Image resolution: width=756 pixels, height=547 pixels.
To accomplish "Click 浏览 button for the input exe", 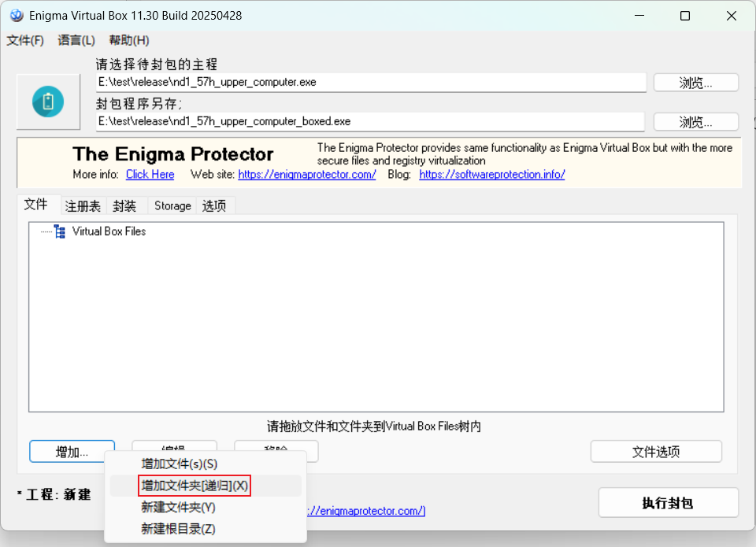I will 695,83.
